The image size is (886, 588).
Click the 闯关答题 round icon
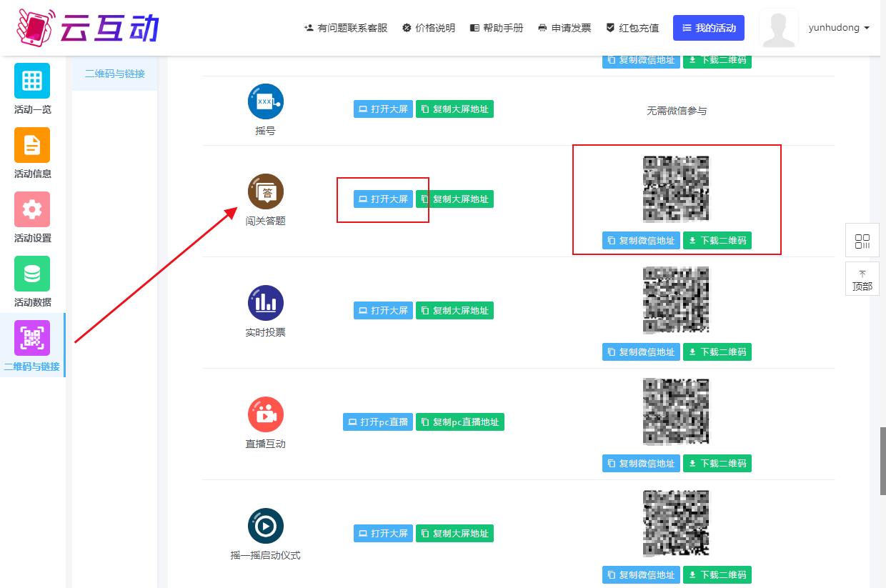pos(266,191)
